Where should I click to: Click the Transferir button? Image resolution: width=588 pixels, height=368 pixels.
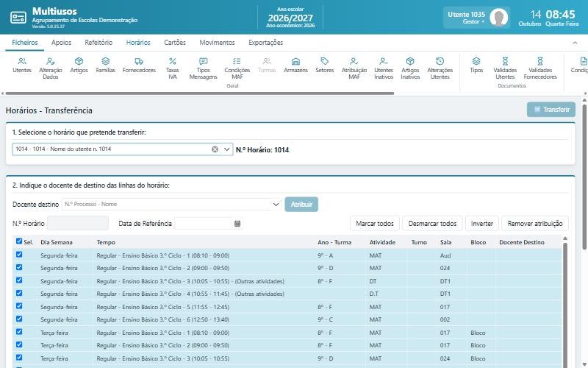551,109
